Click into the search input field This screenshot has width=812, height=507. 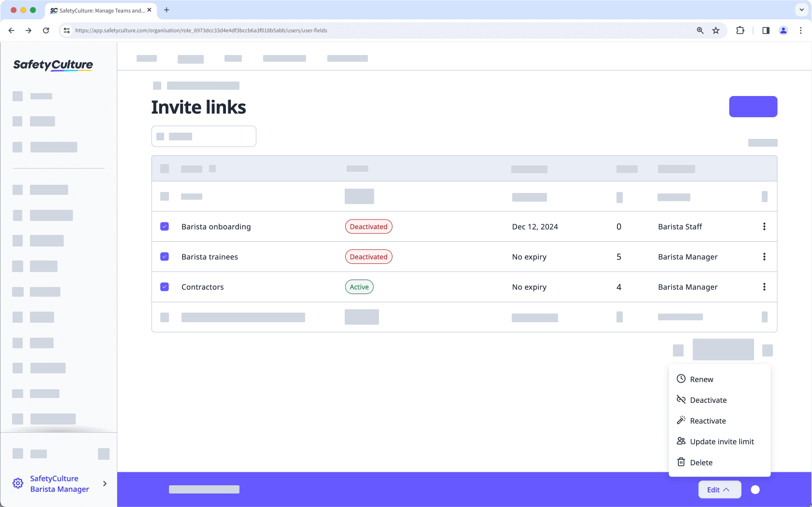coord(204,136)
